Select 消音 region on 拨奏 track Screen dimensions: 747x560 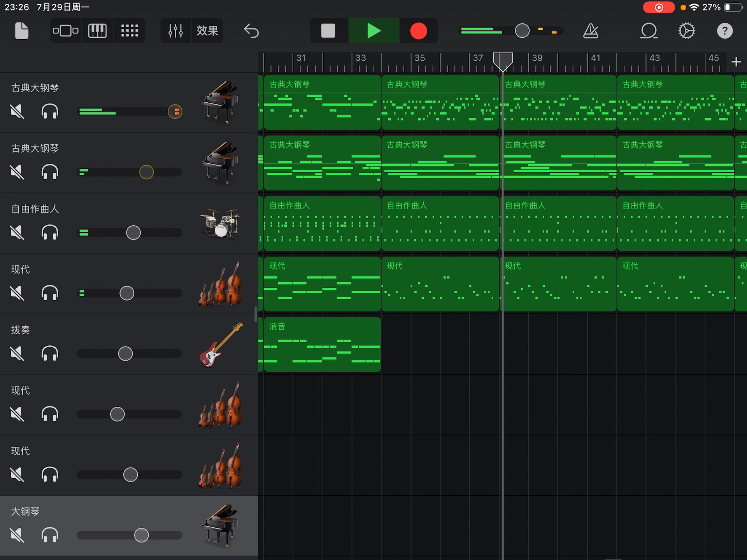322,345
